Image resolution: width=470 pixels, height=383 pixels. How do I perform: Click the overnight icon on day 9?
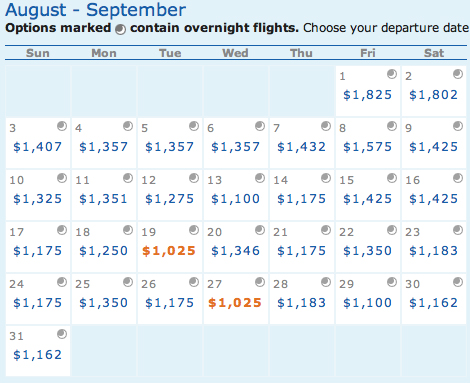(x=458, y=126)
